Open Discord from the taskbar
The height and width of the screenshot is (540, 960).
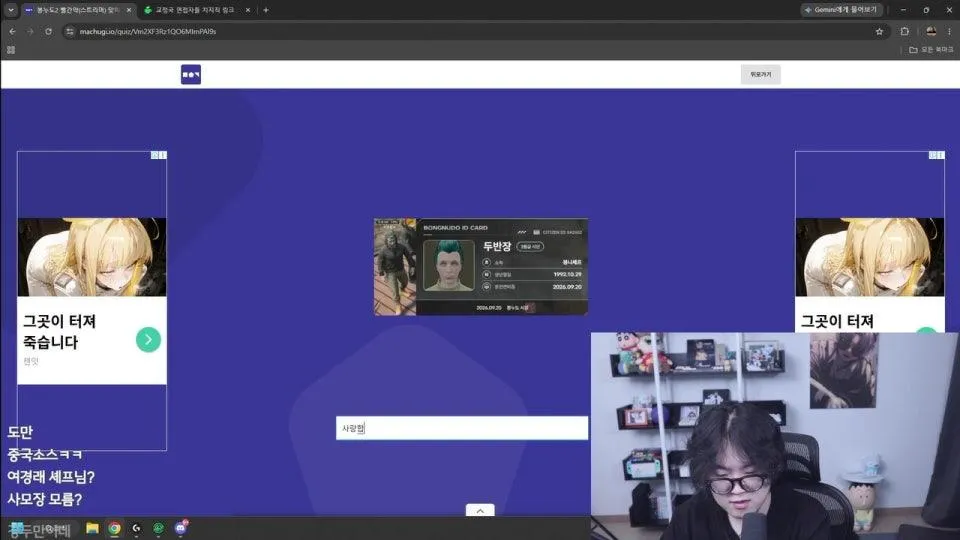pos(181,528)
